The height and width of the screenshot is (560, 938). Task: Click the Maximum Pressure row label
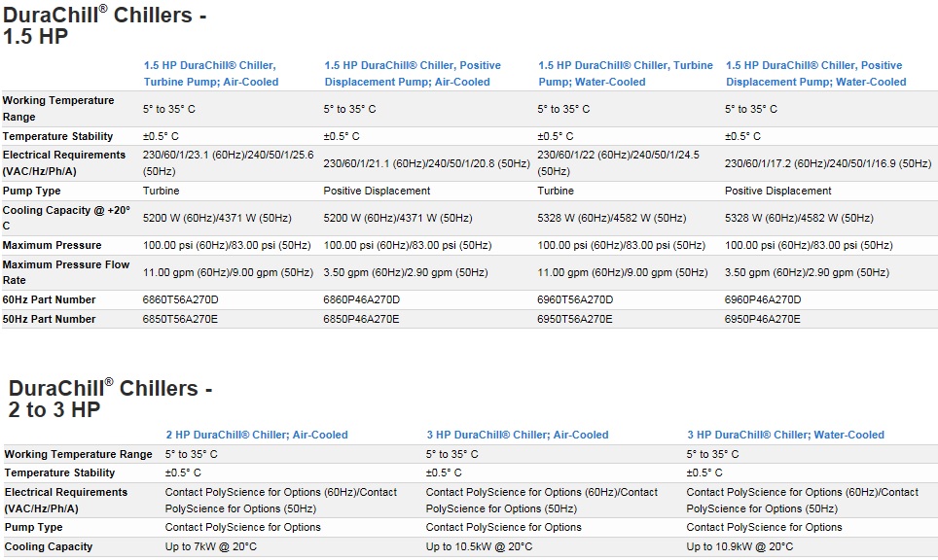point(52,245)
